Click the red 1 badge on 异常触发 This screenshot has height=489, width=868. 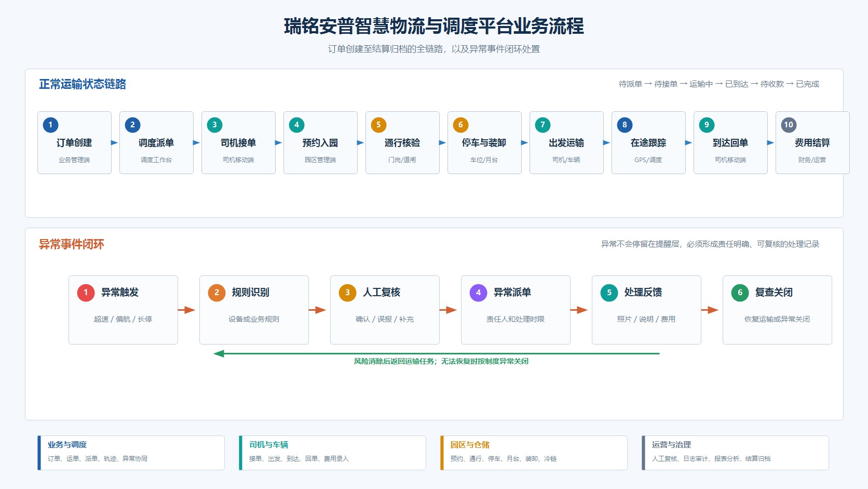pyautogui.click(x=86, y=293)
